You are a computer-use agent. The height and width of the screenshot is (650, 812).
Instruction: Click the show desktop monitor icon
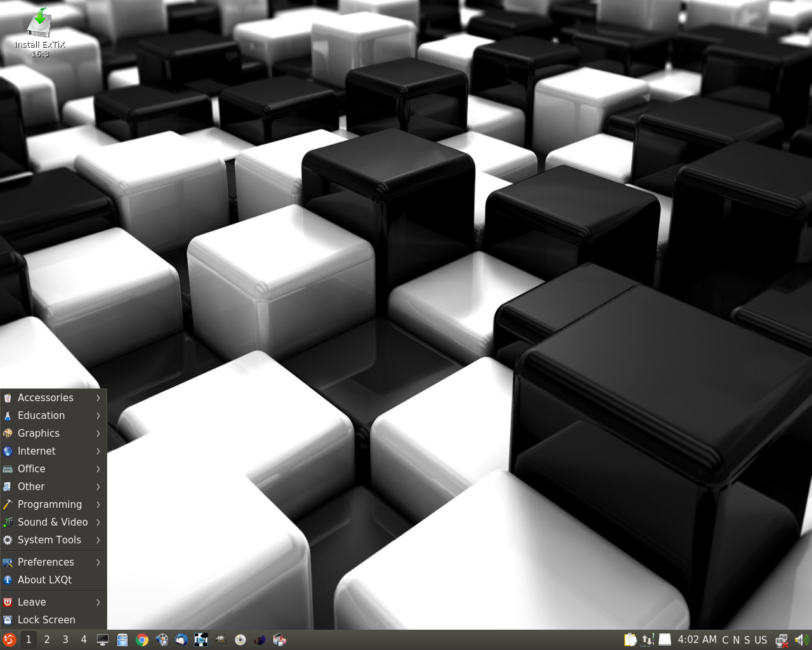(103, 640)
